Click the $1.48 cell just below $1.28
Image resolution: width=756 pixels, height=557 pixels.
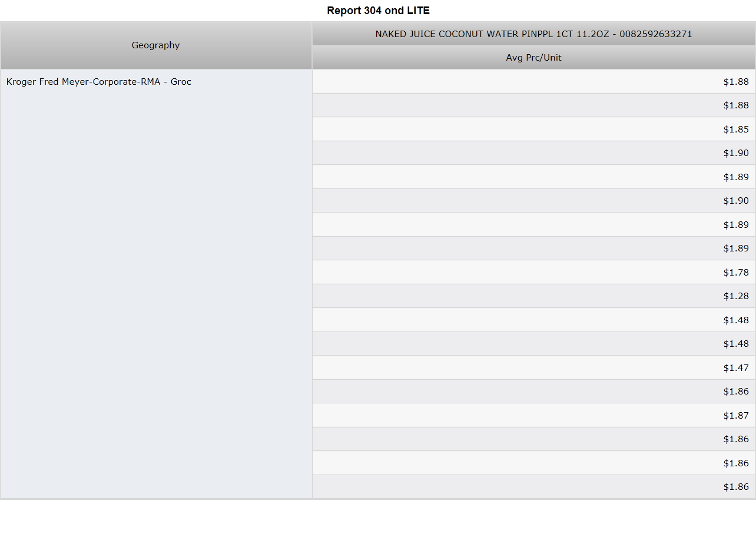[533, 320]
